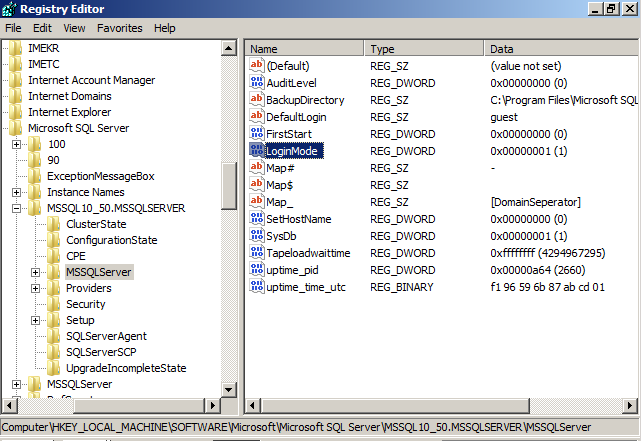Image resolution: width=641 pixels, height=441 pixels.
Task: Click the tree pane scroll right arrow
Action: click(212, 405)
